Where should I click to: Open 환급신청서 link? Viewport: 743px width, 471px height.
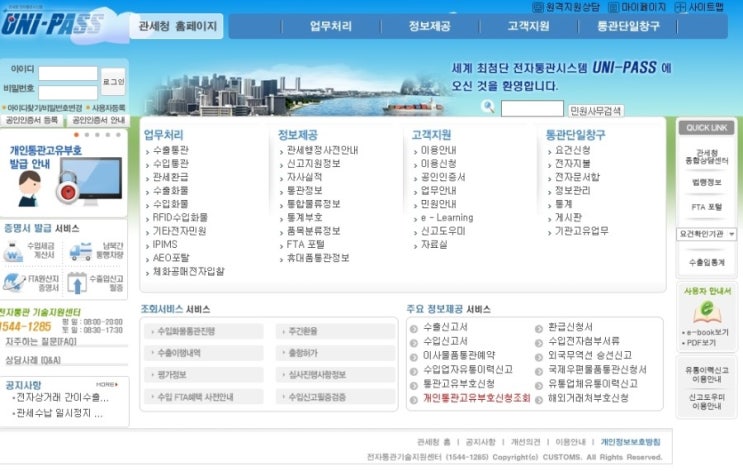[570, 327]
